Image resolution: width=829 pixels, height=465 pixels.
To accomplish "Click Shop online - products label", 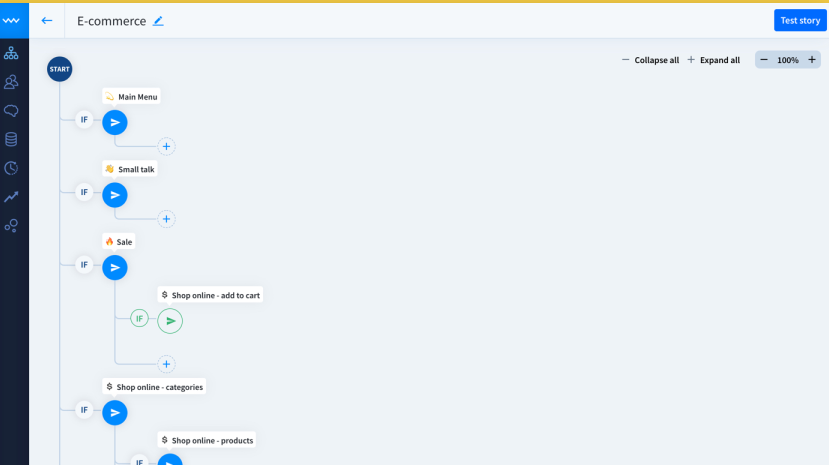I will [207, 440].
